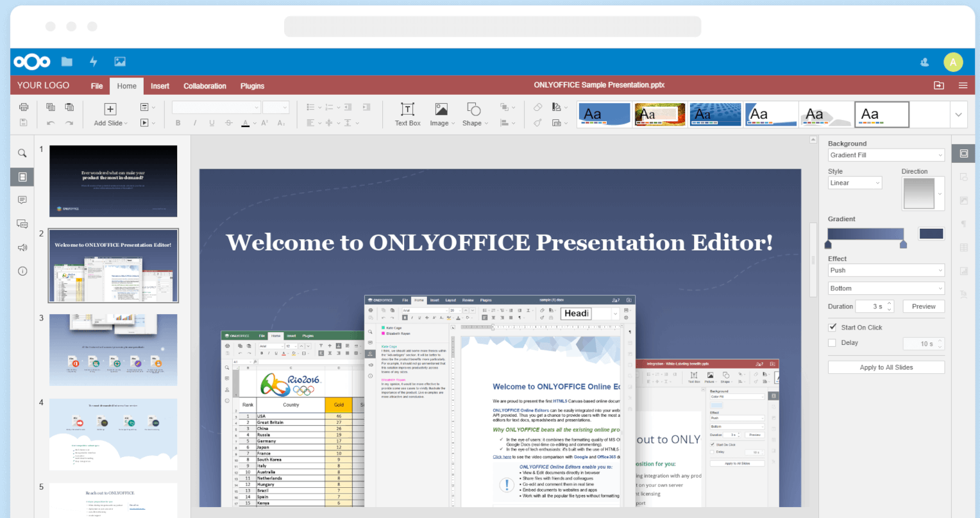Enable the Delay checkbox

(x=832, y=343)
